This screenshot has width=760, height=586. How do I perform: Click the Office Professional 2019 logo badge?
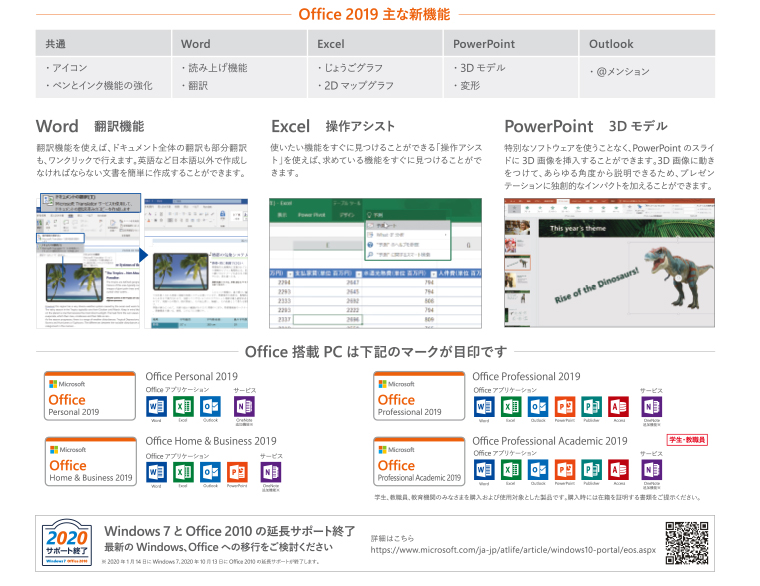(419, 396)
